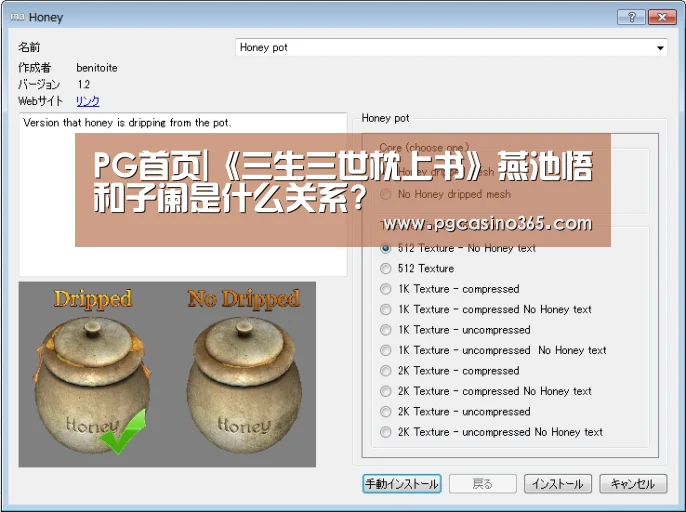Choose '1K Texture - compressed No Honey text'
This screenshot has height=512, width=686.
pos(385,309)
